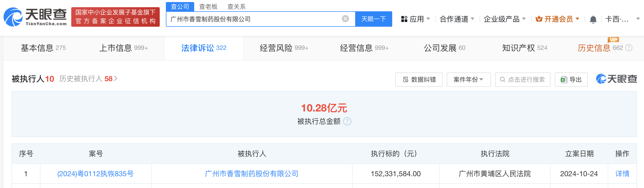Open the 上市信息 tab
644x188 pixels.
[x=123, y=48]
